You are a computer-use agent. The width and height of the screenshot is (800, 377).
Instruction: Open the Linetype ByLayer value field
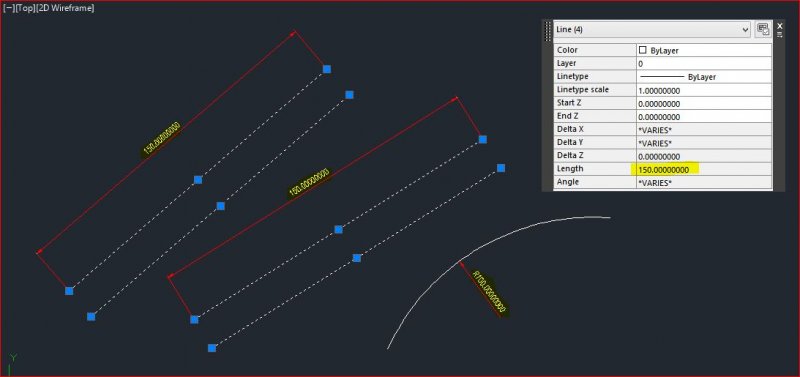coord(704,77)
